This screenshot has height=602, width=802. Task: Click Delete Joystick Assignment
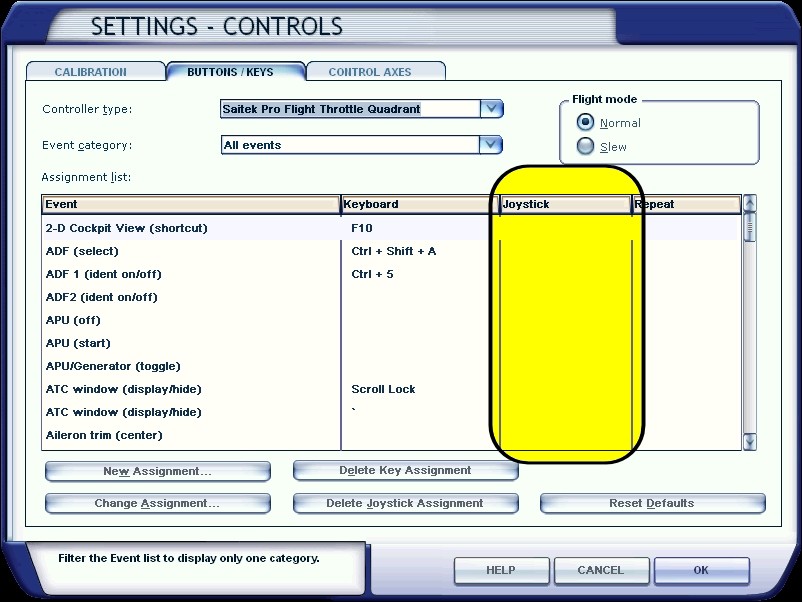pyautogui.click(x=406, y=503)
